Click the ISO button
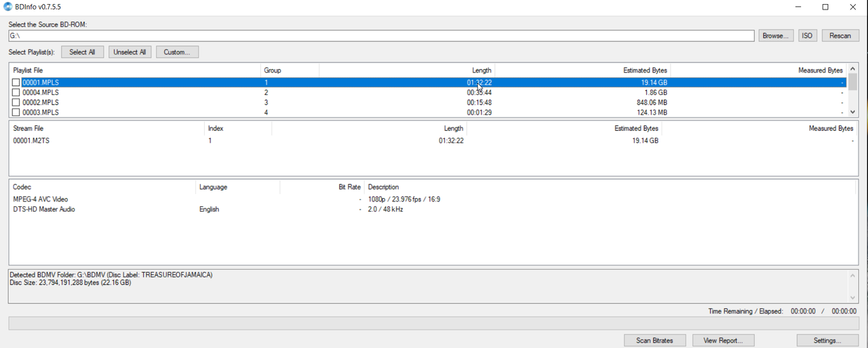 click(x=807, y=36)
